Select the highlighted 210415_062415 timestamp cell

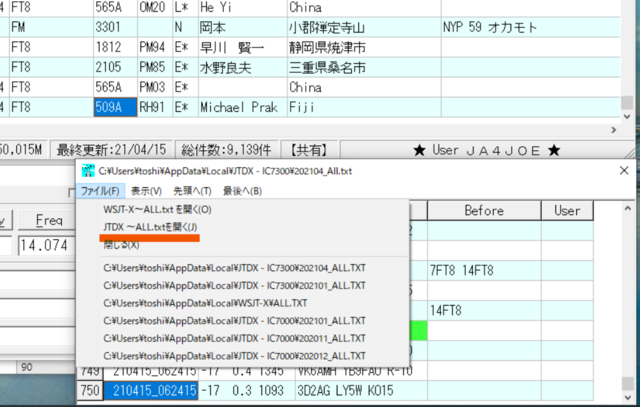pyautogui.click(x=151, y=391)
